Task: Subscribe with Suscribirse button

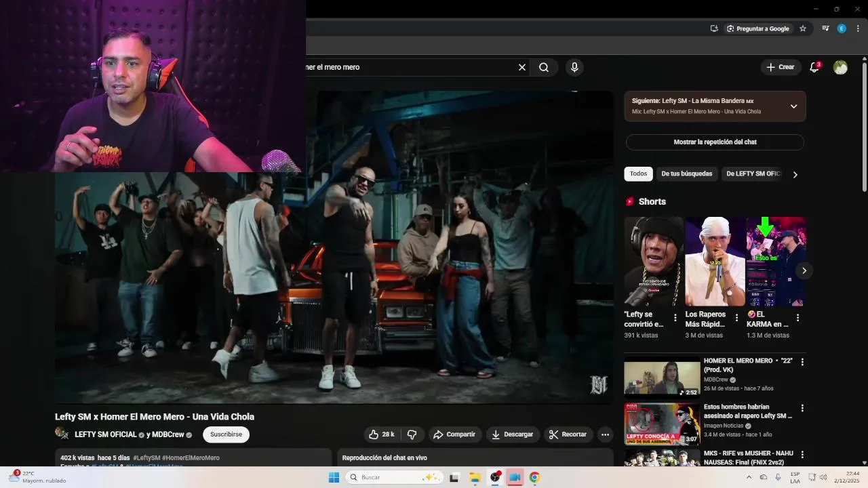Action: pyautogui.click(x=226, y=434)
